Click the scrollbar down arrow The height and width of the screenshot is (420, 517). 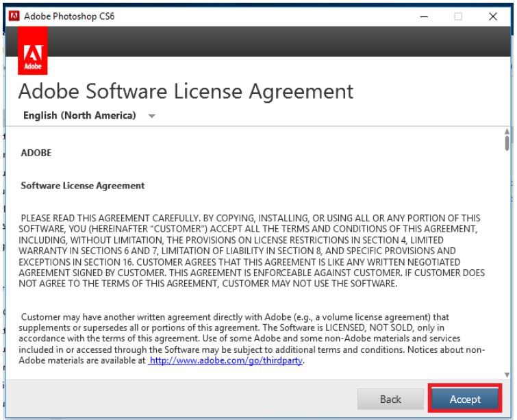click(x=507, y=374)
